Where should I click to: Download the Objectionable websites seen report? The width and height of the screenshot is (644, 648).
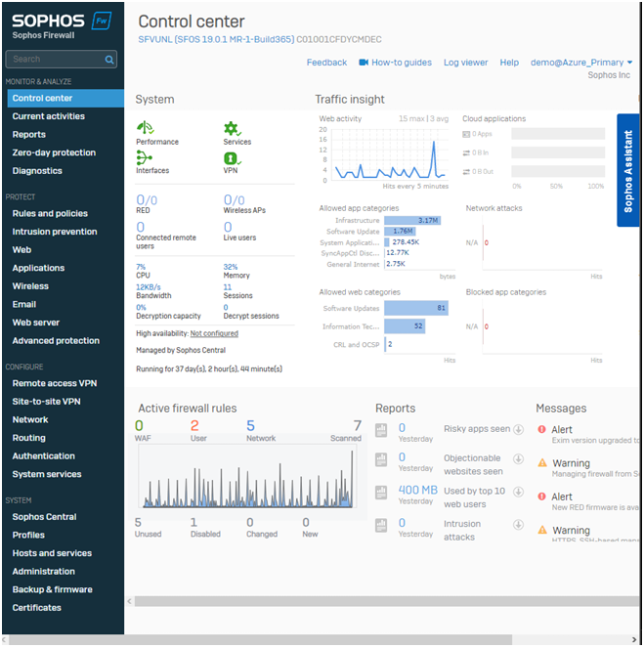click(518, 458)
